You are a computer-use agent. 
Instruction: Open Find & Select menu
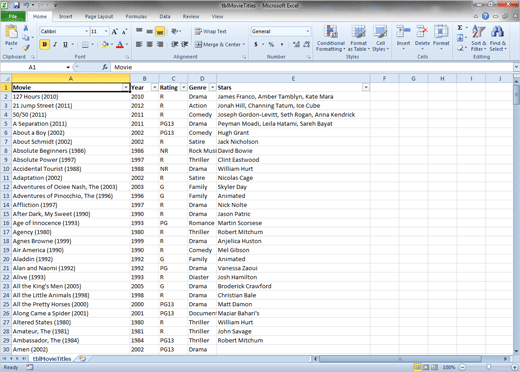click(498, 38)
